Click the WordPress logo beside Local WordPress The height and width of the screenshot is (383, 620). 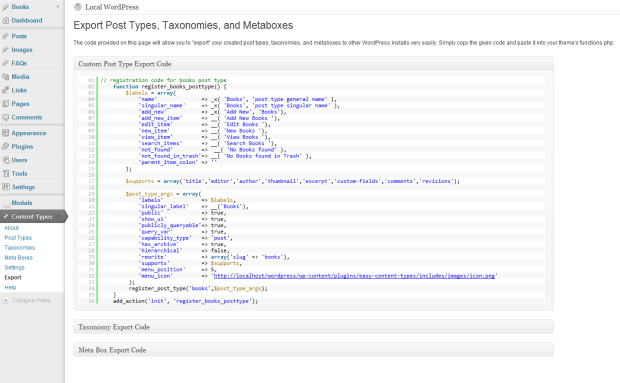point(78,7)
